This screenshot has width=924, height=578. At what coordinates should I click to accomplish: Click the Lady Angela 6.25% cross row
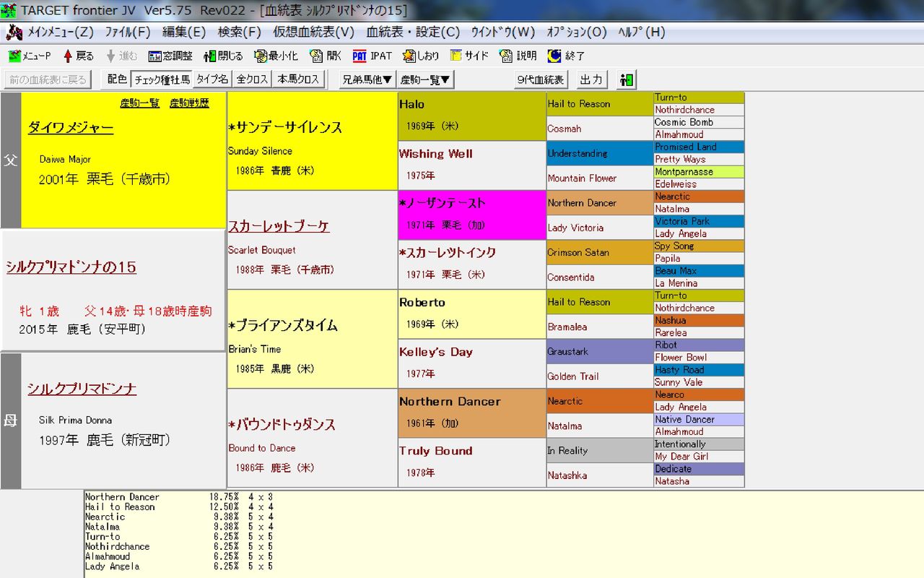click(x=179, y=566)
